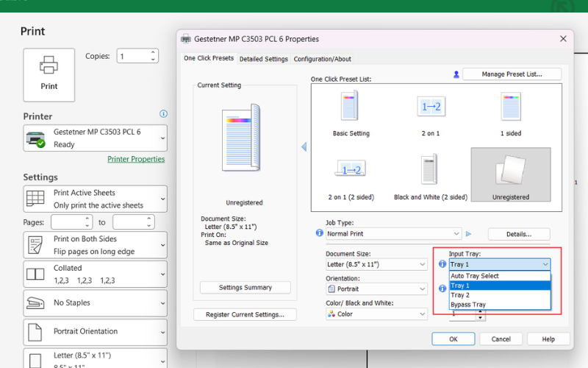Select the Unregistered preset icon
588x368 pixels.
(511, 174)
